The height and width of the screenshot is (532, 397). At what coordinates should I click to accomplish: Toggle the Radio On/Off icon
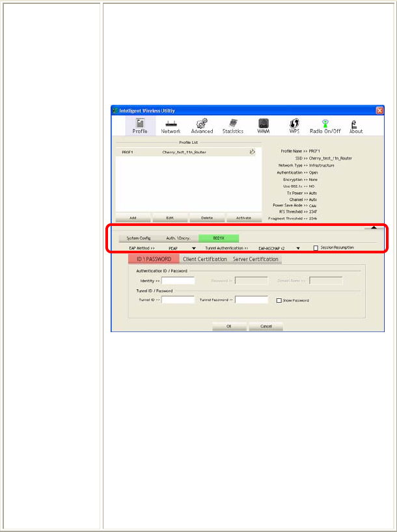[x=325, y=126]
